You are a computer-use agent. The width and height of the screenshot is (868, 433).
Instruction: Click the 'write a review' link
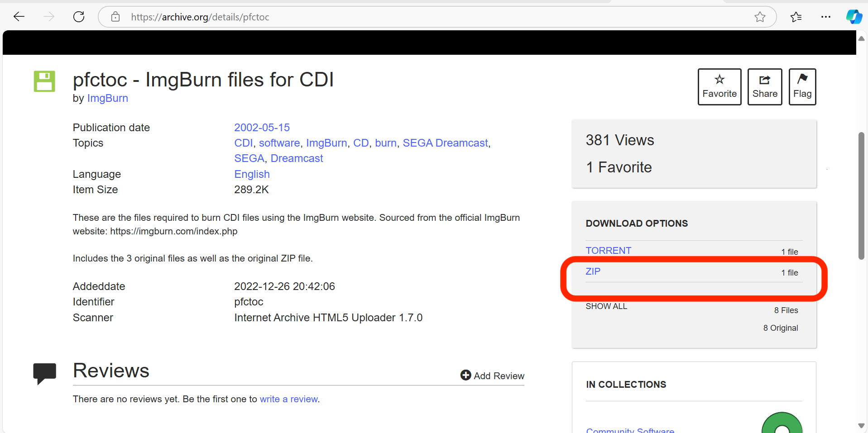click(x=288, y=399)
